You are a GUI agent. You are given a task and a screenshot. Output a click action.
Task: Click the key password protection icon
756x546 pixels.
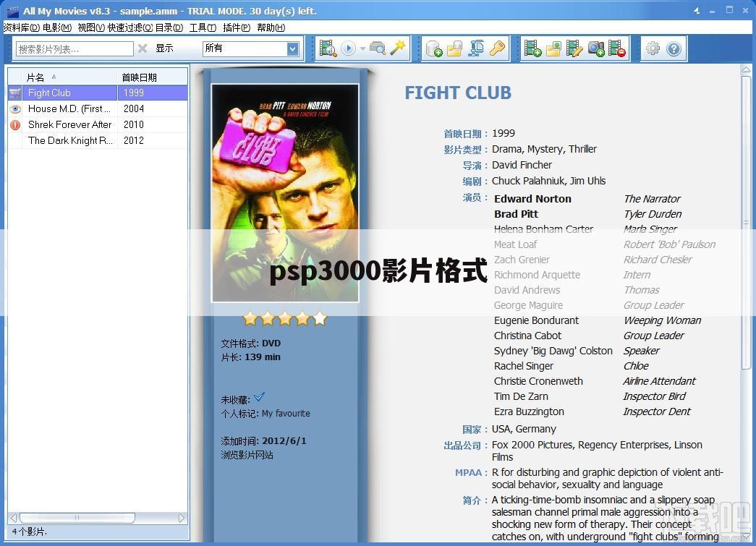(496, 48)
